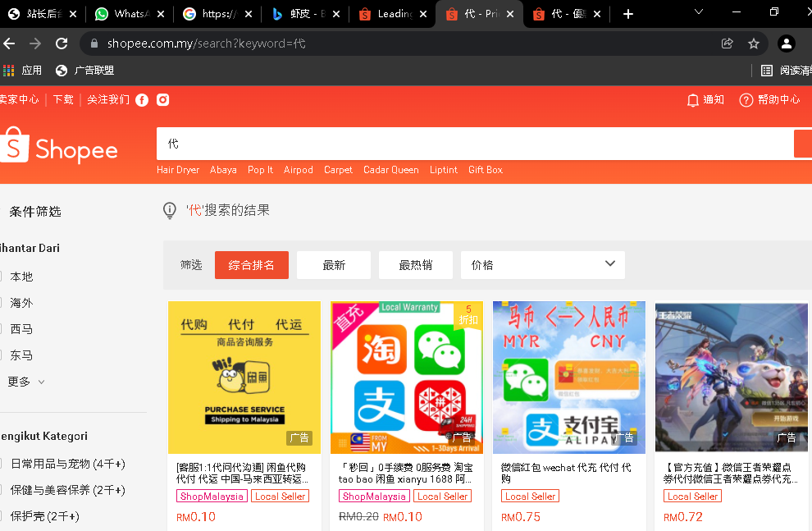The height and width of the screenshot is (531, 812).
Task: Click the share page icon in address bar
Action: click(727, 43)
